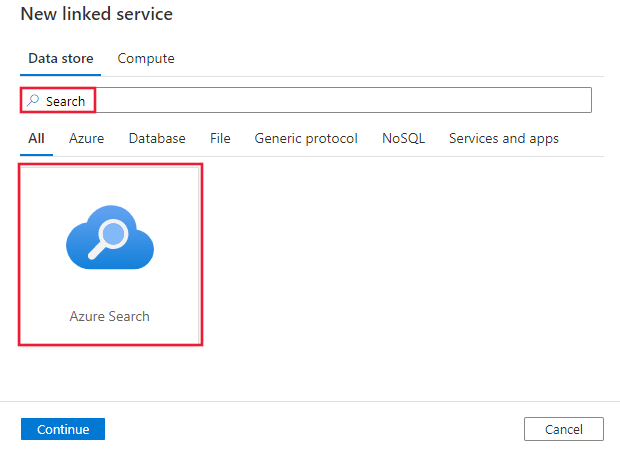
Task: Open the Services and apps category
Action: click(x=504, y=138)
